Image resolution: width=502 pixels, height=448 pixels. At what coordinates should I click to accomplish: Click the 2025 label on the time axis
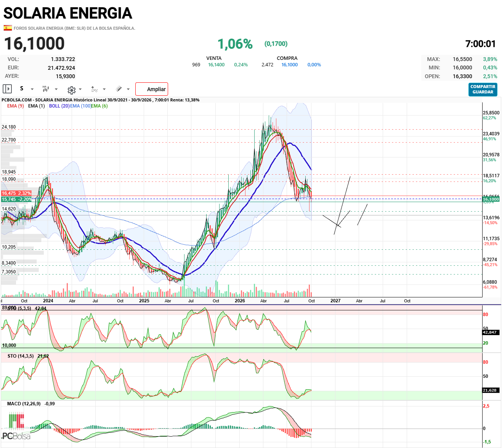(144, 301)
